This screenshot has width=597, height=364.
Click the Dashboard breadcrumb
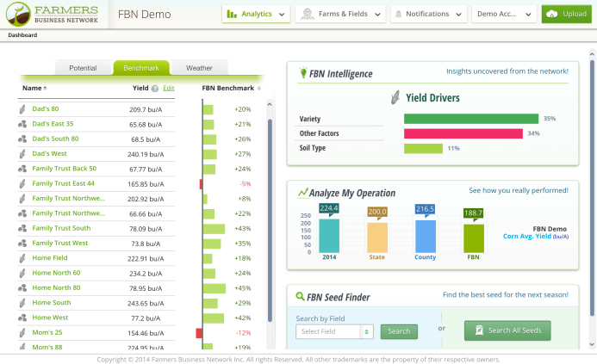(x=22, y=35)
